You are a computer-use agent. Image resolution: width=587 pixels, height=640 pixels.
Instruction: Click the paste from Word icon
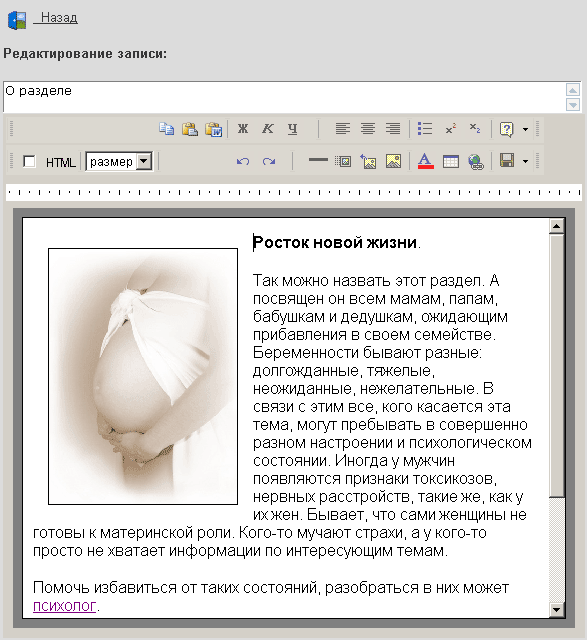213,129
